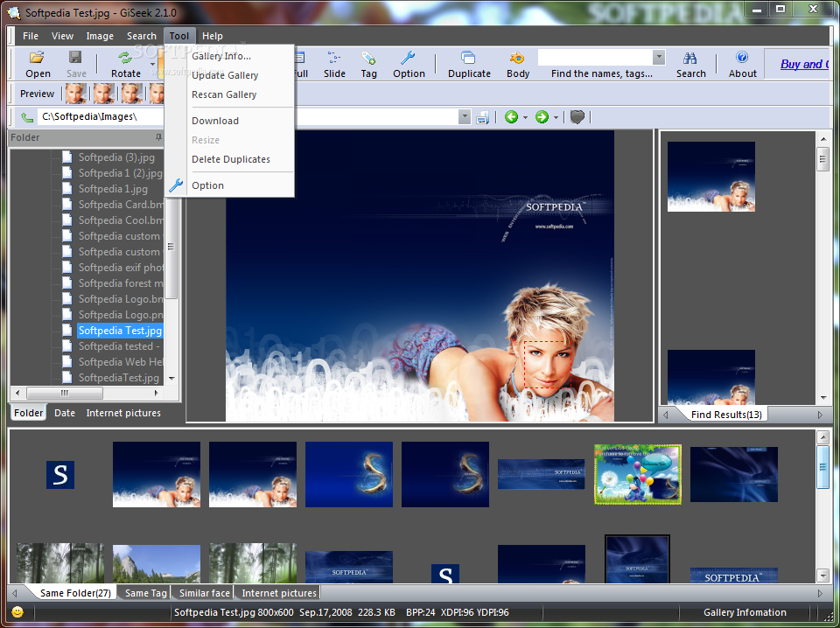Switch to the Similar face tab
The width and height of the screenshot is (840, 628).
tap(204, 593)
